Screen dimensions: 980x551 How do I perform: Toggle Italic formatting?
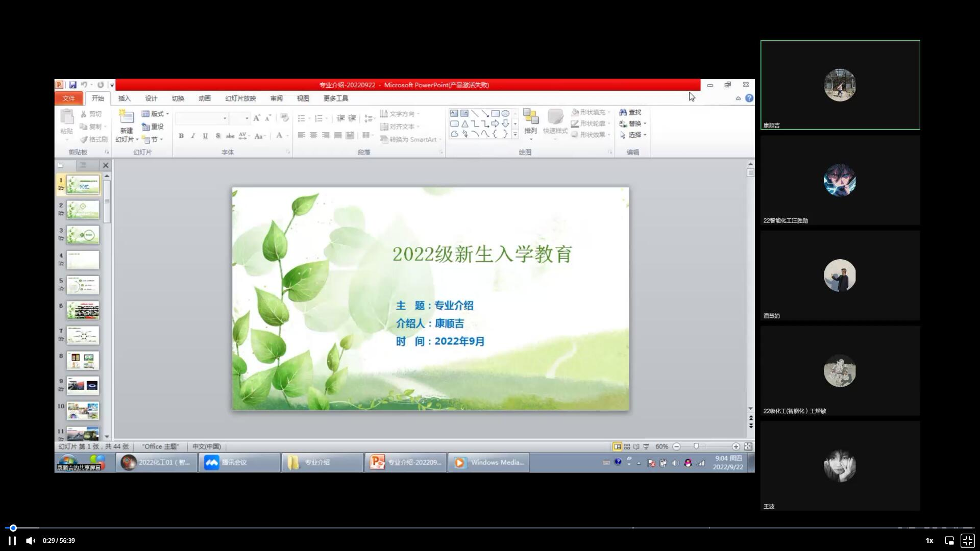click(x=193, y=136)
